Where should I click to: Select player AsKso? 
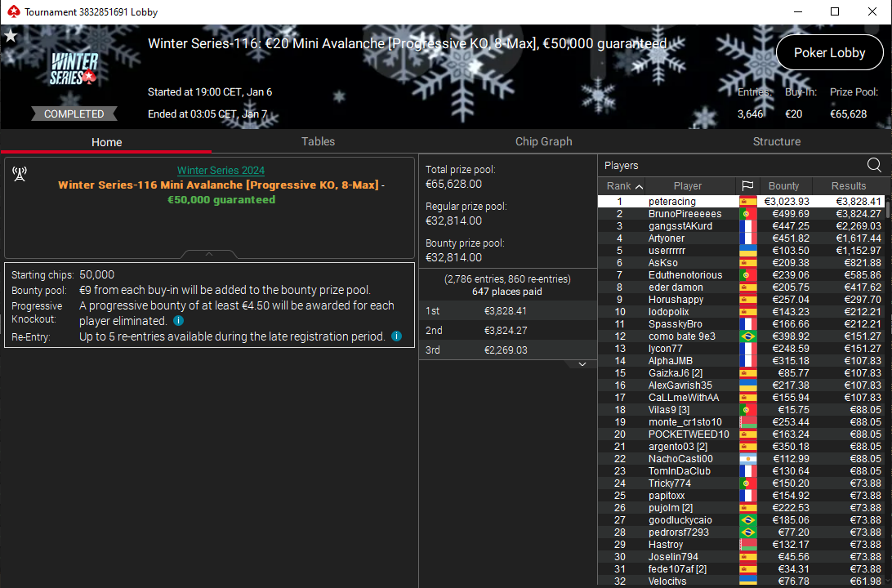point(741,263)
